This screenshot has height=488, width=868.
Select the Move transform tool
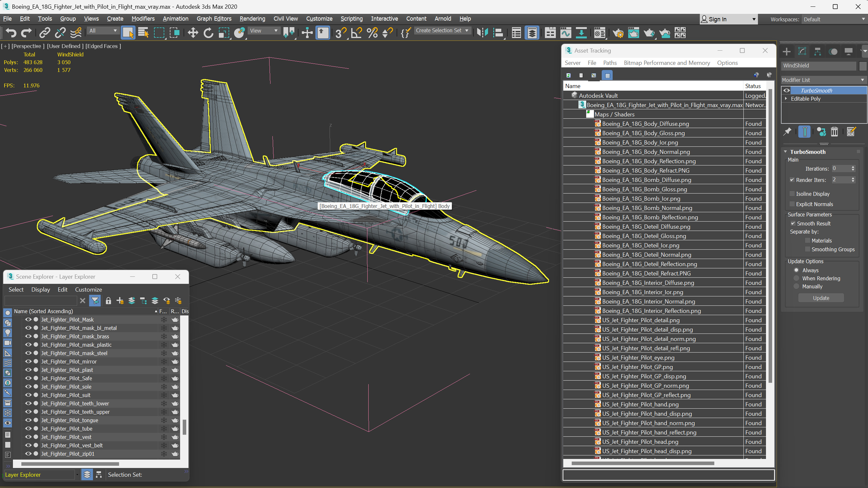[193, 33]
